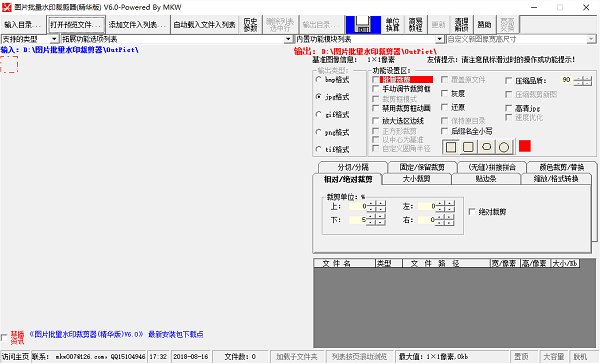Click the blue floppy disk save icon

click(363, 25)
